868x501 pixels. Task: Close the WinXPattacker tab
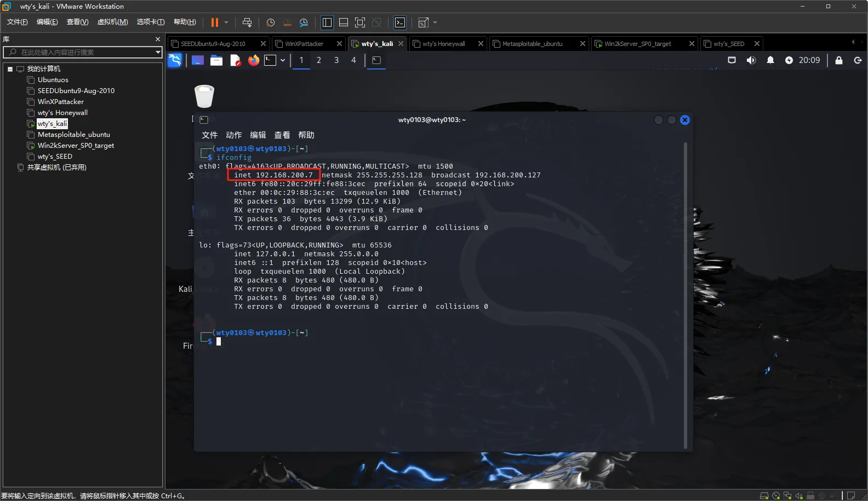tap(339, 44)
